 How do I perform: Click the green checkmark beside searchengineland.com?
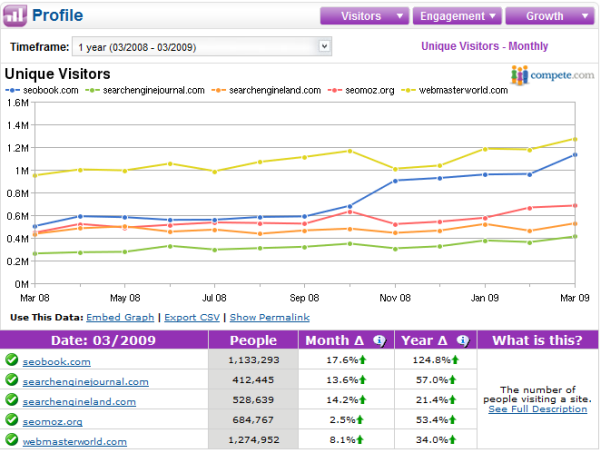tap(11, 399)
